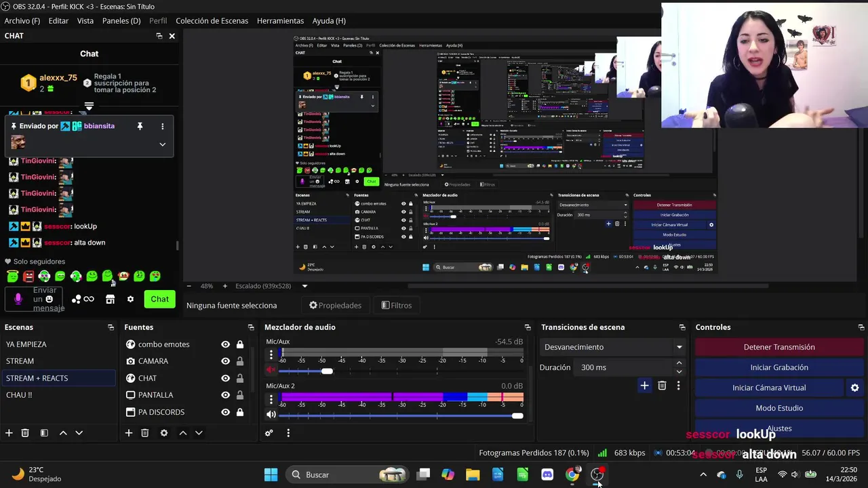The image size is (868, 488).
Task: Unlock the combo emotes source
Action: (240, 344)
